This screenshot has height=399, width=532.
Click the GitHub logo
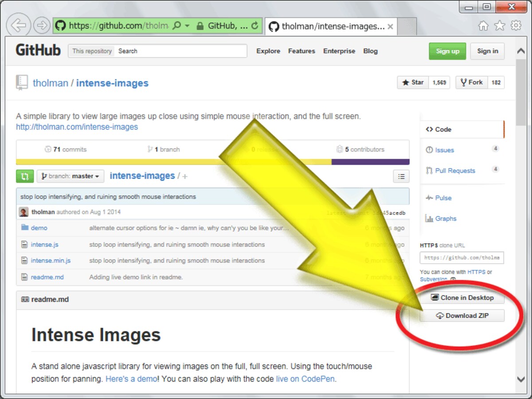point(38,51)
